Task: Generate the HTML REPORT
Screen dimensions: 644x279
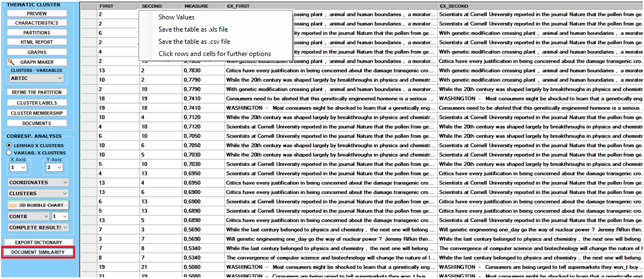Action: coord(37,42)
